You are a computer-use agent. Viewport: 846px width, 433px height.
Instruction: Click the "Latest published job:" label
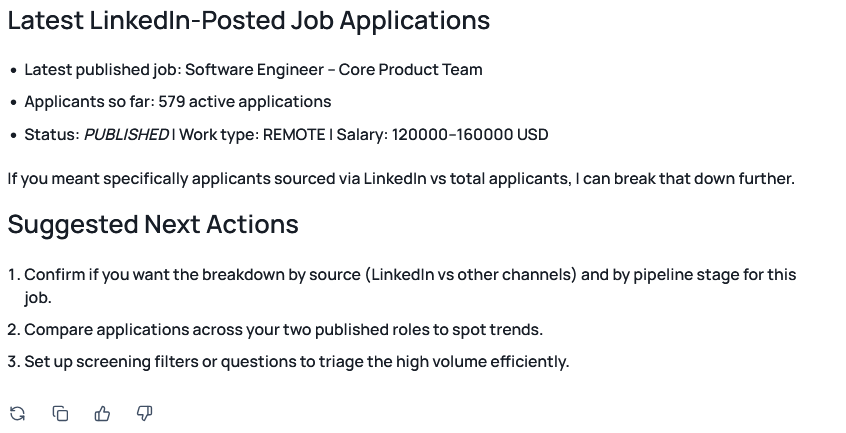[102, 70]
